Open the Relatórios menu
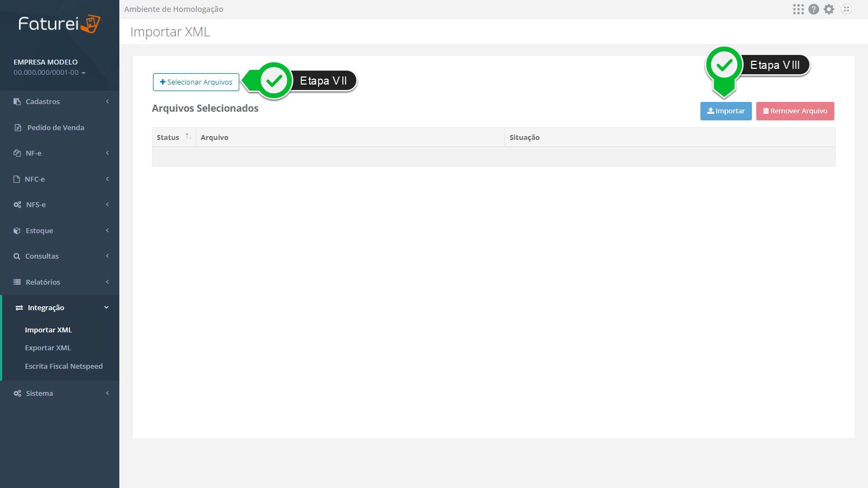 pyautogui.click(x=60, y=282)
